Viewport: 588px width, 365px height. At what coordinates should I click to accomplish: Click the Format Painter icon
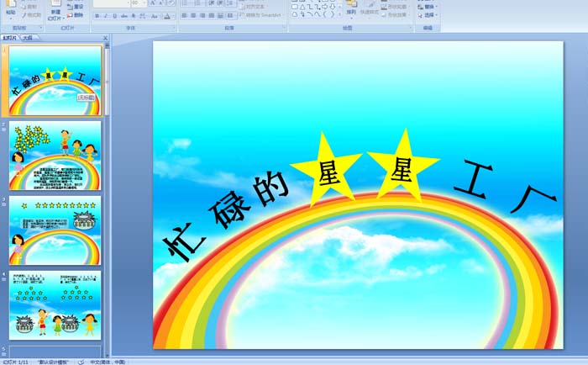click(32, 15)
